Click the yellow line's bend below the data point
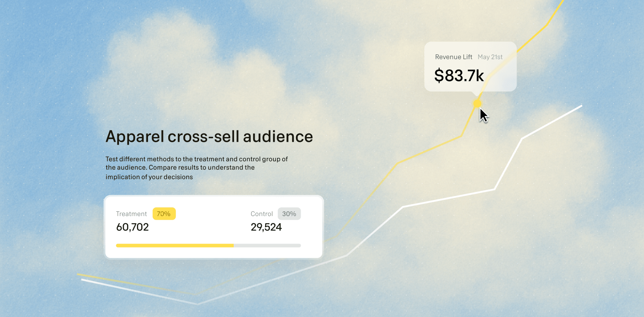The width and height of the screenshot is (644, 317). click(x=461, y=136)
